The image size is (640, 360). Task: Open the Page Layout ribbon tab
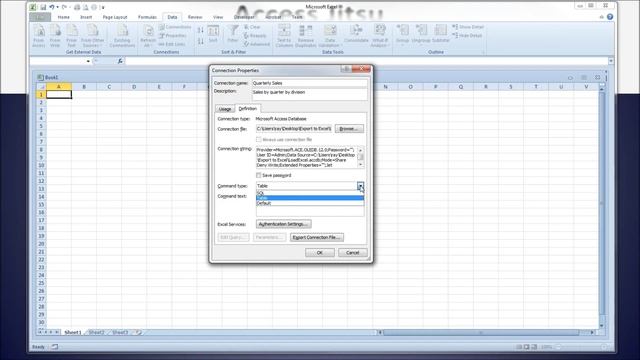[x=115, y=17]
